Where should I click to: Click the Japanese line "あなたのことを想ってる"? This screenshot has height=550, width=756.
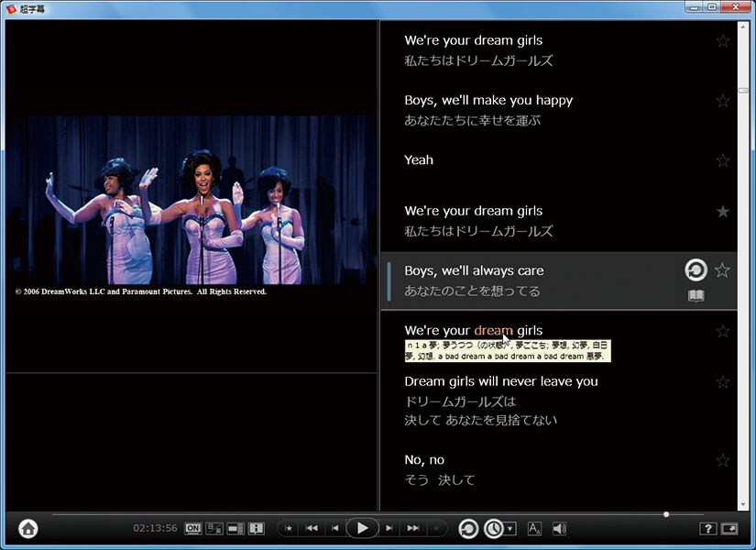(472, 291)
